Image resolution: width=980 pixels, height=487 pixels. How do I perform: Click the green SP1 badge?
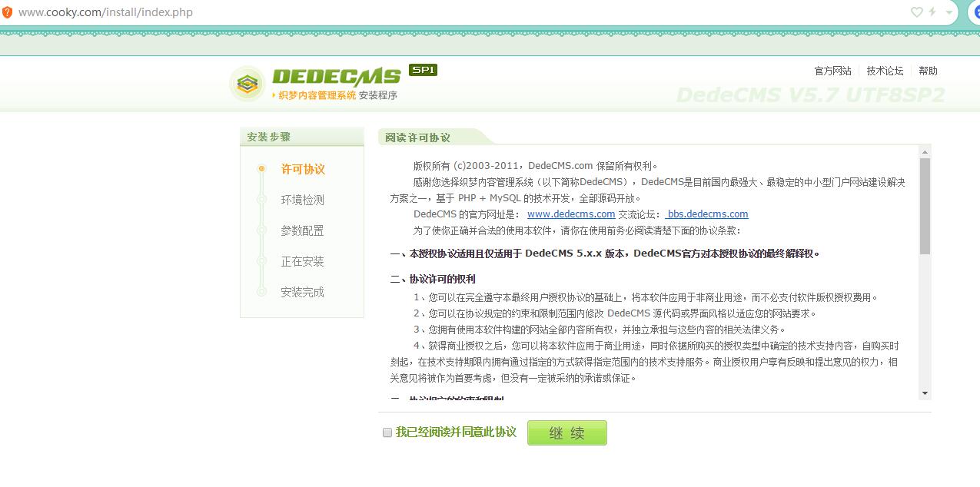pos(423,70)
